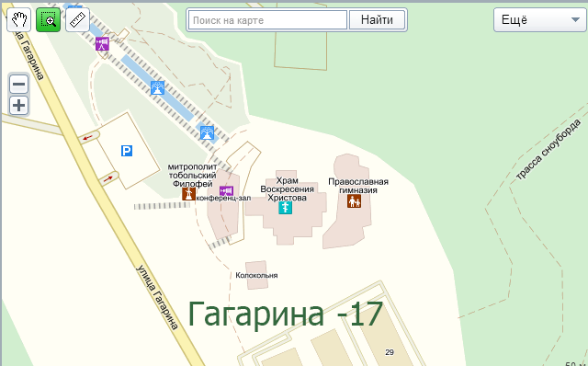Click the upper red parking arrow
The height and width of the screenshot is (366, 588).
(88, 138)
